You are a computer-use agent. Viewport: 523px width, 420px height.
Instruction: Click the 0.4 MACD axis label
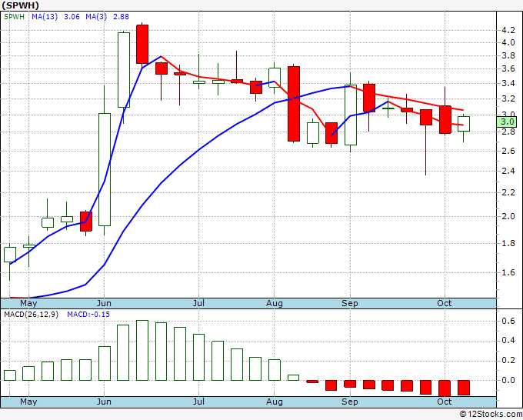coord(508,340)
